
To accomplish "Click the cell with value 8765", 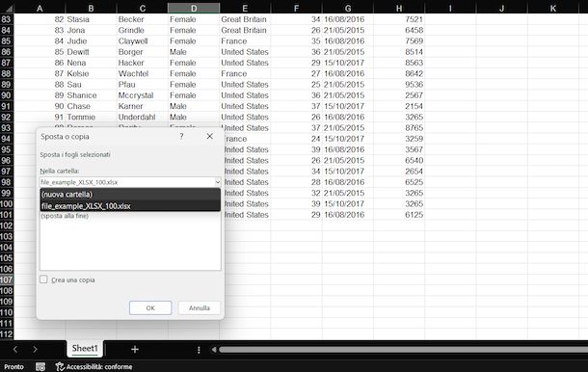I will 399,128.
